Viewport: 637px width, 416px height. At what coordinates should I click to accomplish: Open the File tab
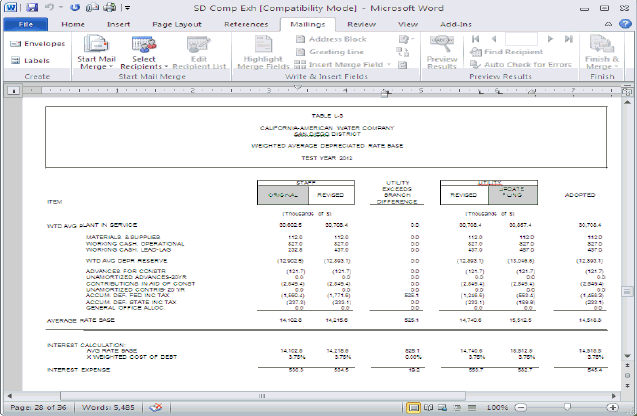click(x=25, y=23)
